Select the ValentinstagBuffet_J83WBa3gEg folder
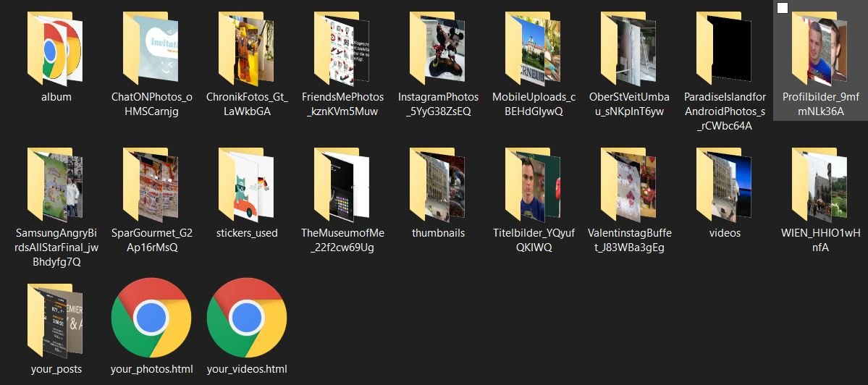868x385 pixels. 629,185
